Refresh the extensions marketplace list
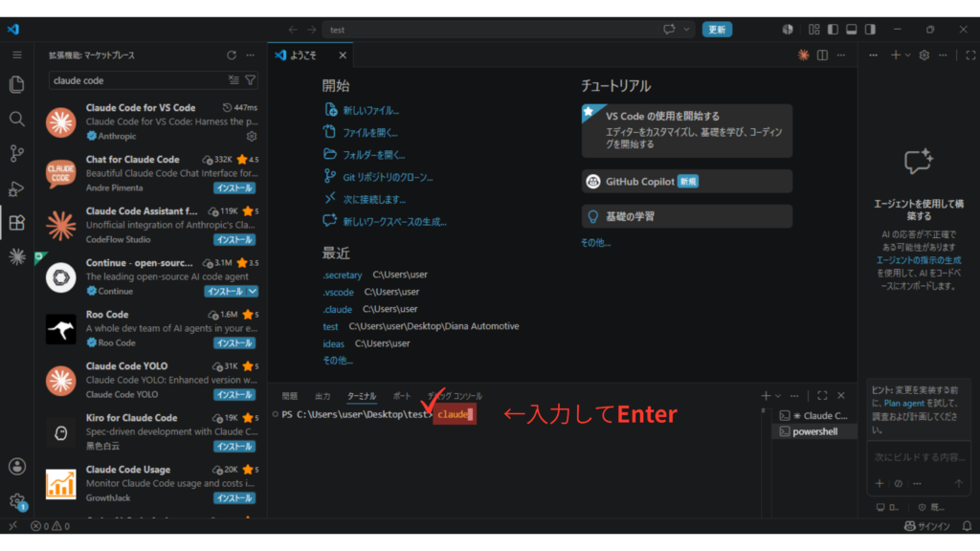 (x=232, y=55)
